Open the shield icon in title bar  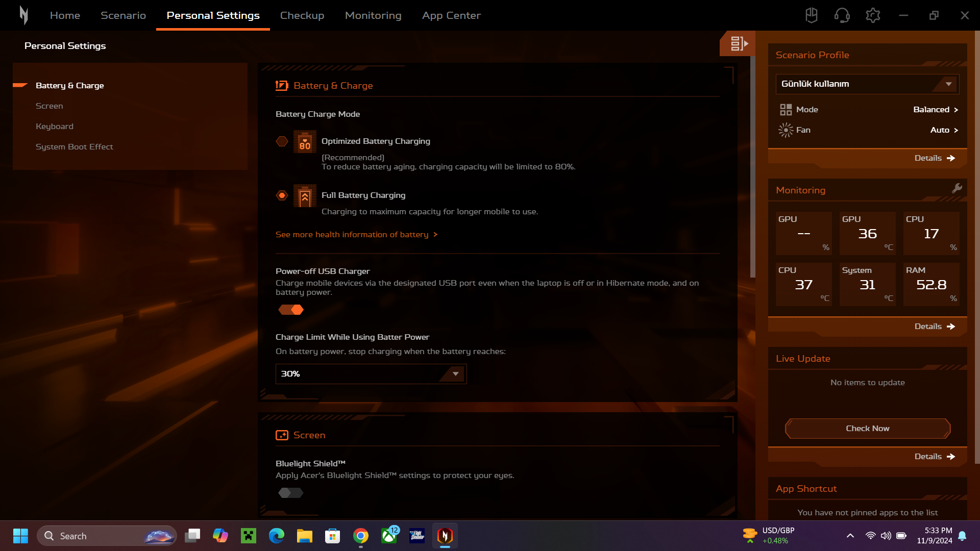(x=811, y=15)
